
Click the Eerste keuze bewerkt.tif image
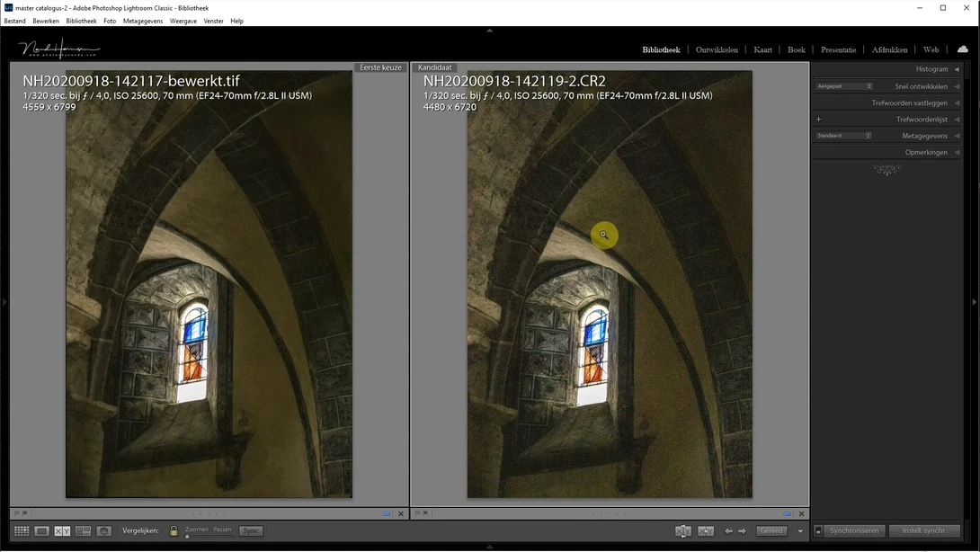point(209,284)
